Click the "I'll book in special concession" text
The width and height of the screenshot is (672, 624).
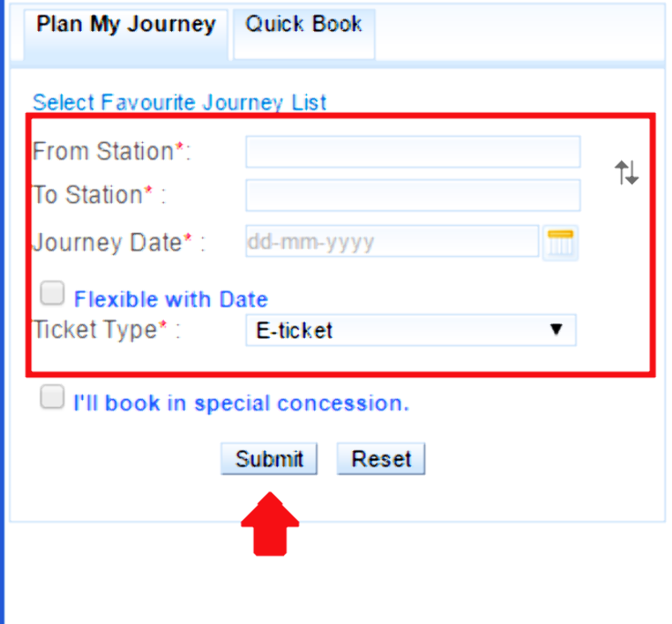point(241,403)
